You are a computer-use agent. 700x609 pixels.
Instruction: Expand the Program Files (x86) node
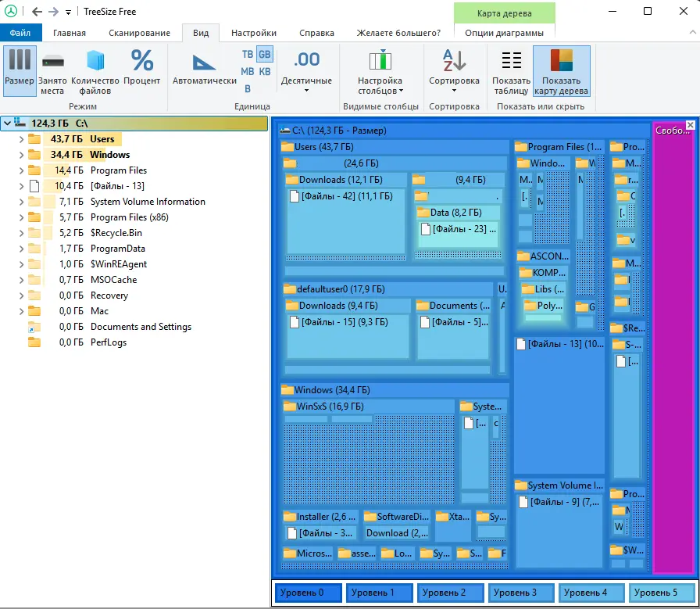pos(21,217)
